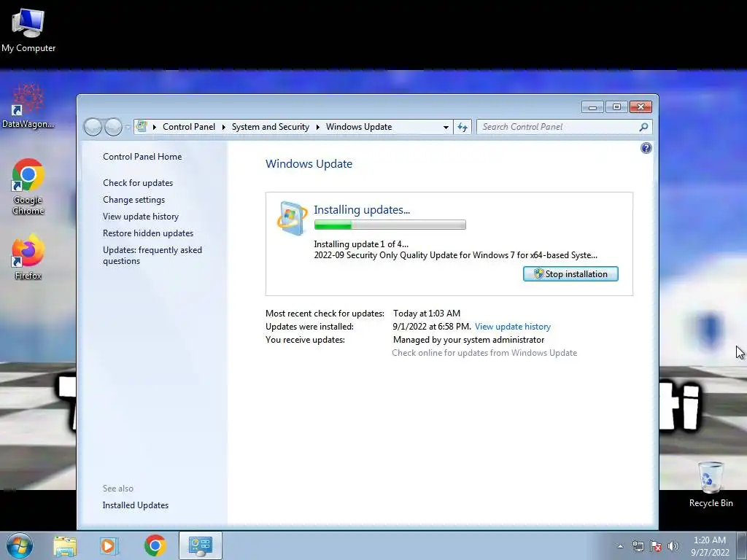The width and height of the screenshot is (747, 560).
Task: Go to Control Panel breadcrumb
Action: 189,127
